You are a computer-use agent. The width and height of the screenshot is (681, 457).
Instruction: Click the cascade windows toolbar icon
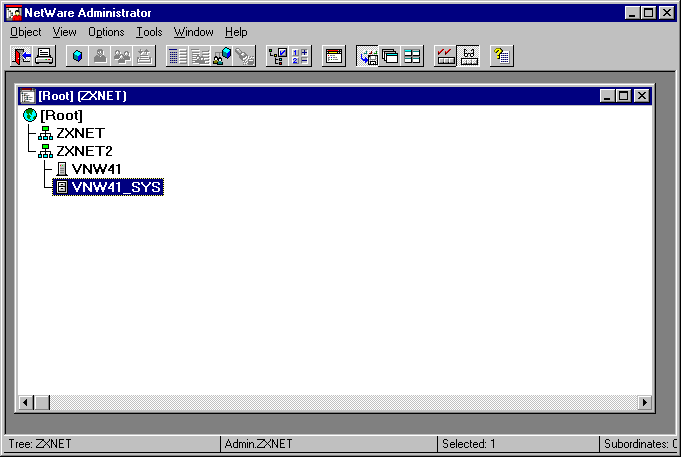tap(390, 56)
